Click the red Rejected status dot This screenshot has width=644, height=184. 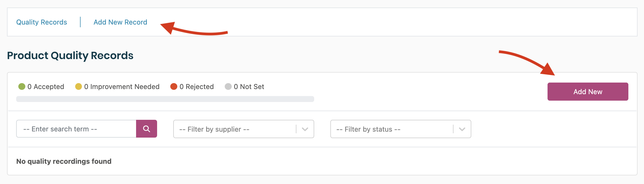point(174,86)
